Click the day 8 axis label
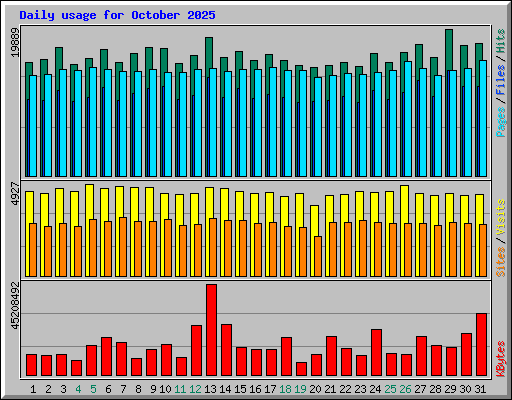Image resolution: width=512 pixels, height=400 pixels. point(138,389)
